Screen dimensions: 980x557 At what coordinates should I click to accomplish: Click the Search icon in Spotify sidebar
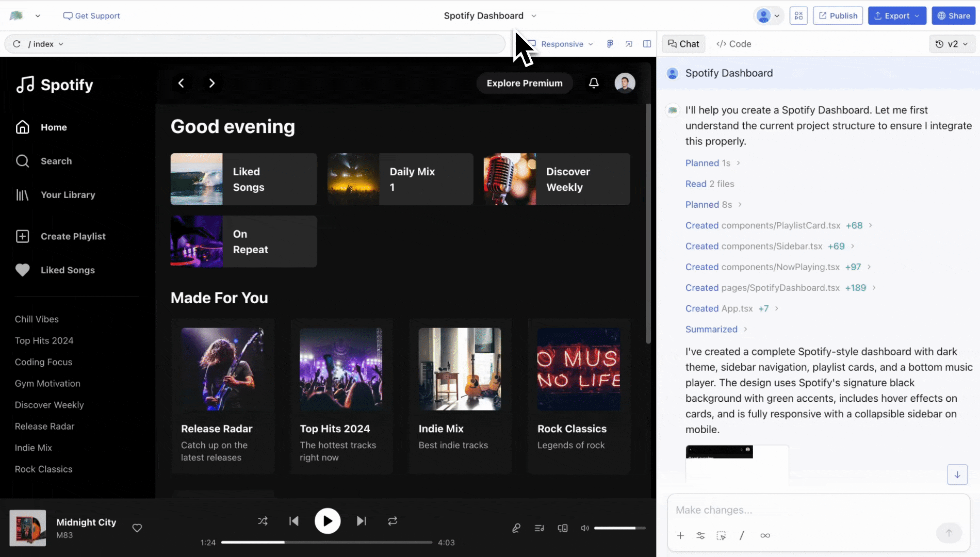[x=22, y=161]
